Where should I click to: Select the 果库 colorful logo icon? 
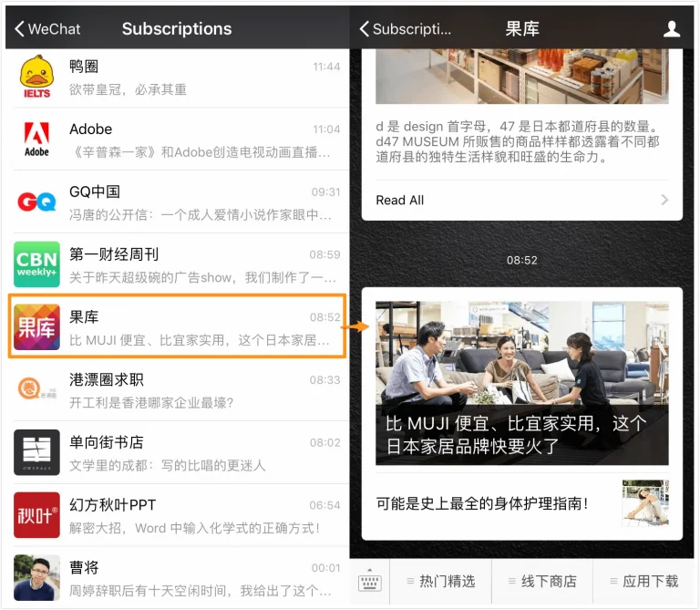coord(36,326)
